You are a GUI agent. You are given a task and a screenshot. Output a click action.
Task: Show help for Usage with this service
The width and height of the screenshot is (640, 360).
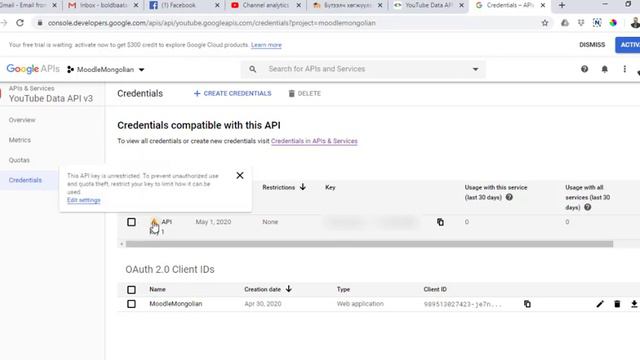point(509,197)
